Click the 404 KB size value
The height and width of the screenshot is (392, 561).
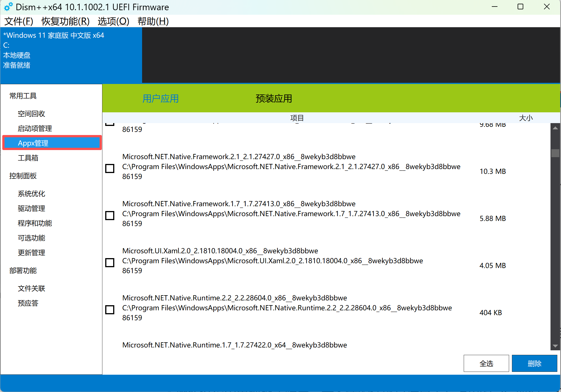491,313
